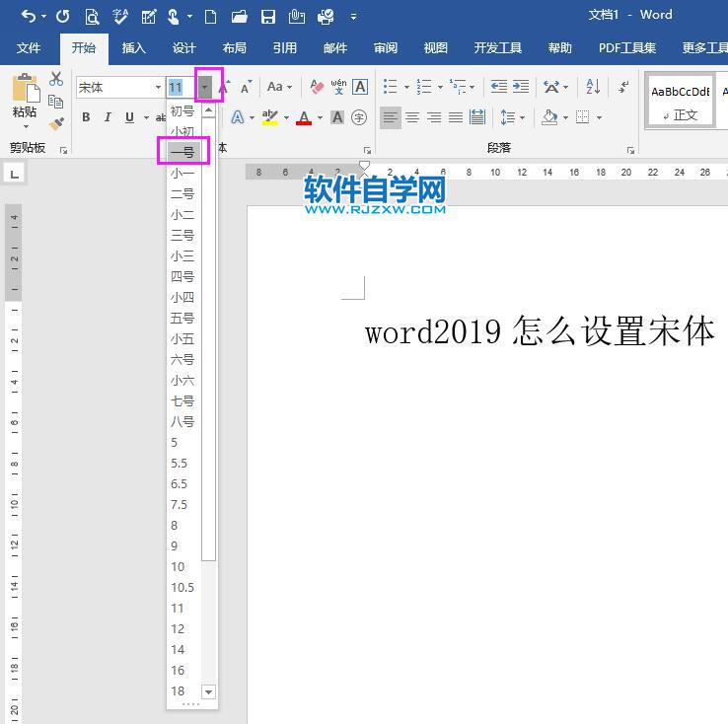Screen dimensions: 728x724
Task: Click the Undo icon in quick access toolbar
Action: point(29,17)
